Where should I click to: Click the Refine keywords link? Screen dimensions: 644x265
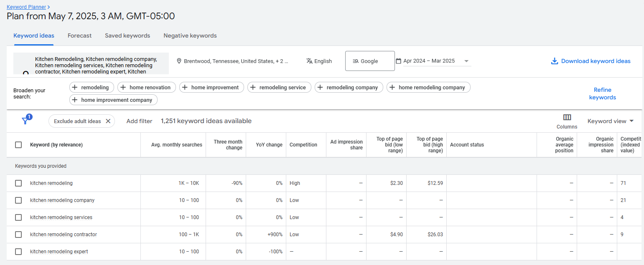[602, 93]
